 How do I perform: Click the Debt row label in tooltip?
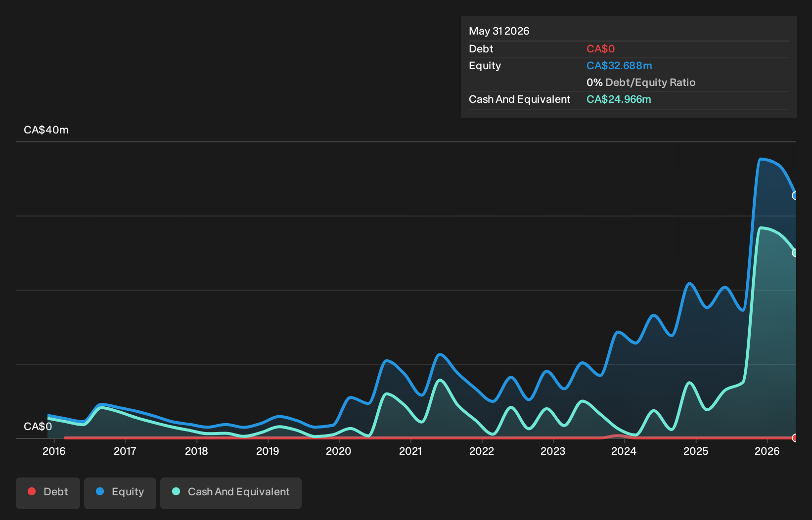[x=481, y=49]
